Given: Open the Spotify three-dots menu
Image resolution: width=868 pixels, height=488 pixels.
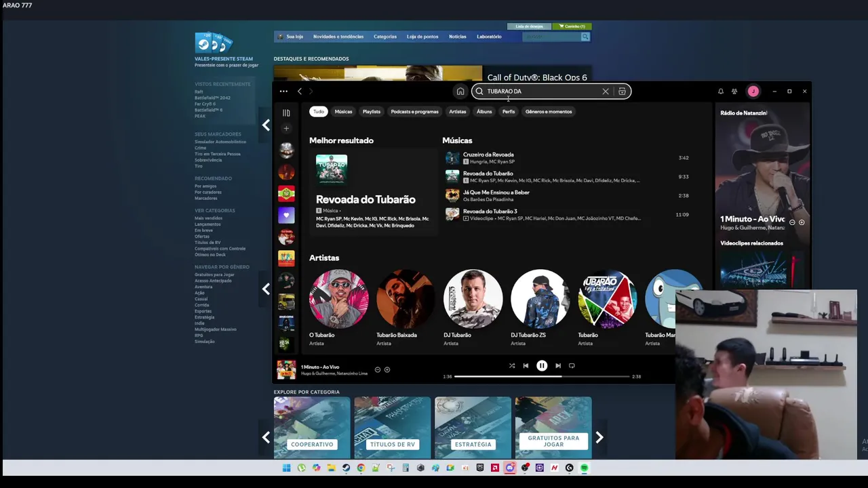Looking at the screenshot, I should tap(283, 91).
